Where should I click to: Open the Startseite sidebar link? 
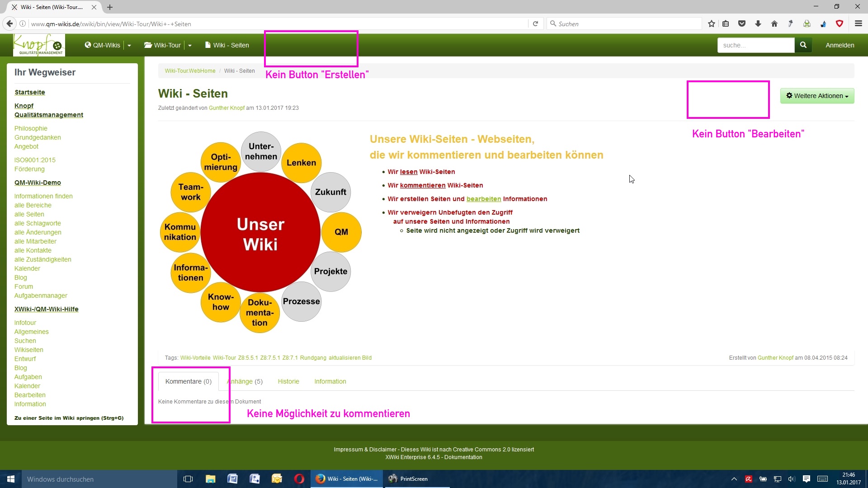click(x=30, y=92)
